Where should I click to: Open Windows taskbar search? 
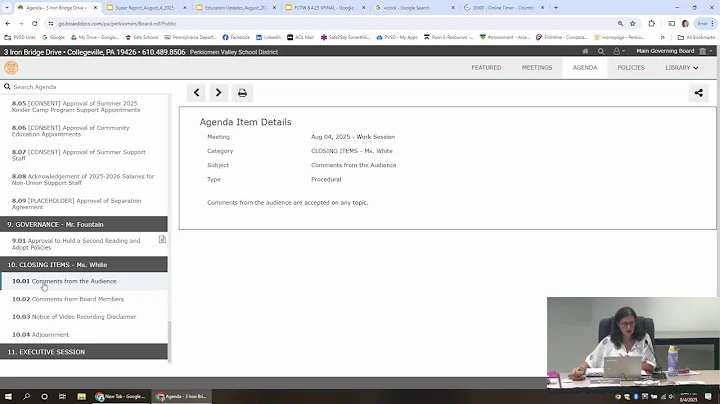click(x=26, y=396)
